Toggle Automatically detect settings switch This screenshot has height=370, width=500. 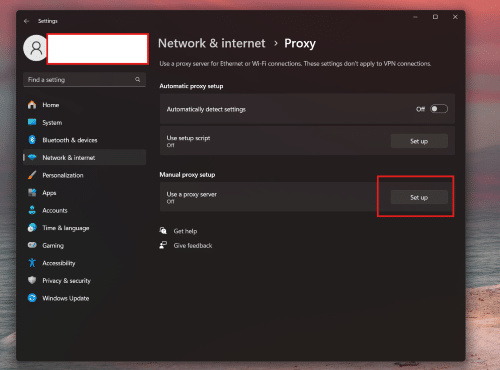click(x=439, y=109)
